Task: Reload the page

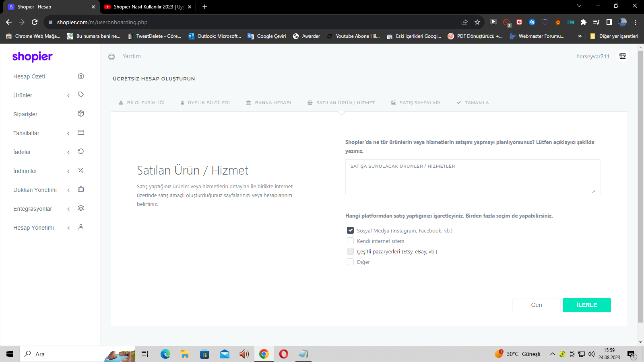Action: 35,22
